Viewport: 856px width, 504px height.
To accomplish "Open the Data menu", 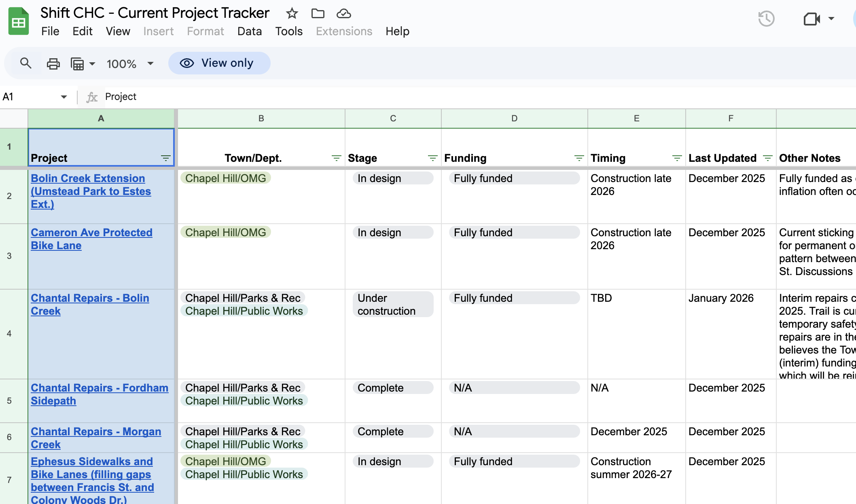I will point(250,31).
